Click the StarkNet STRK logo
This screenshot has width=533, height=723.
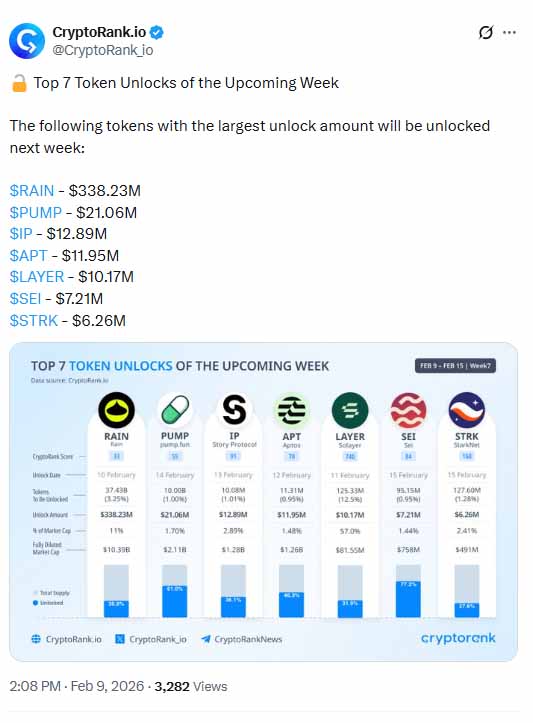coord(467,410)
